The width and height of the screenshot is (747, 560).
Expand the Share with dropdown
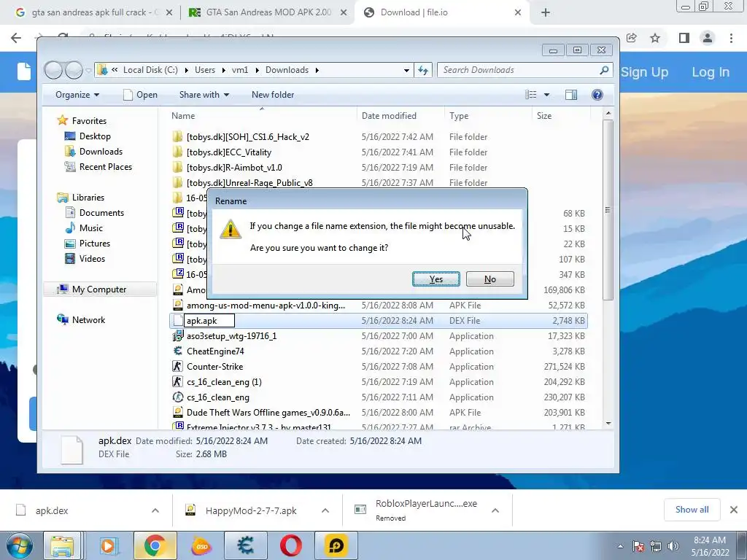[204, 95]
